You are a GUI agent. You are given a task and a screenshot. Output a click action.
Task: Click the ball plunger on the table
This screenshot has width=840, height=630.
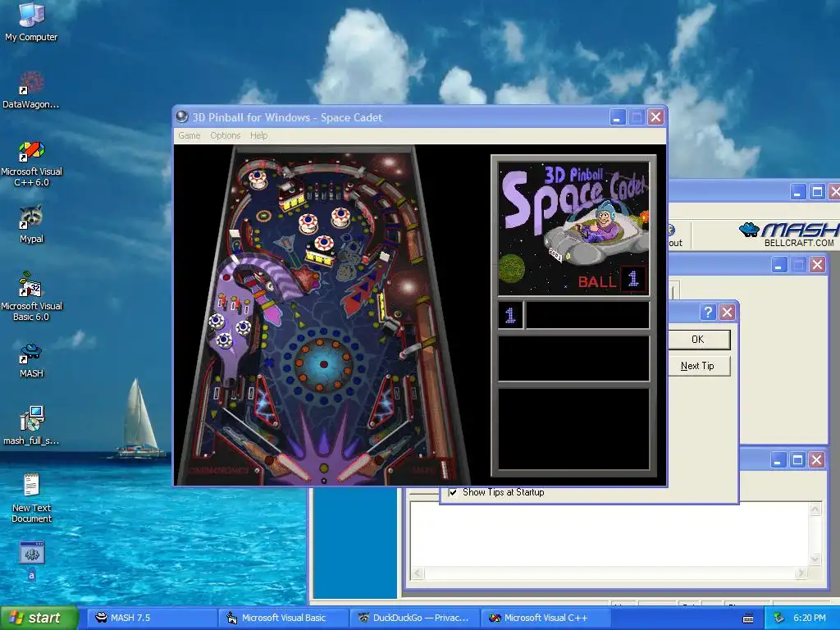(444, 468)
